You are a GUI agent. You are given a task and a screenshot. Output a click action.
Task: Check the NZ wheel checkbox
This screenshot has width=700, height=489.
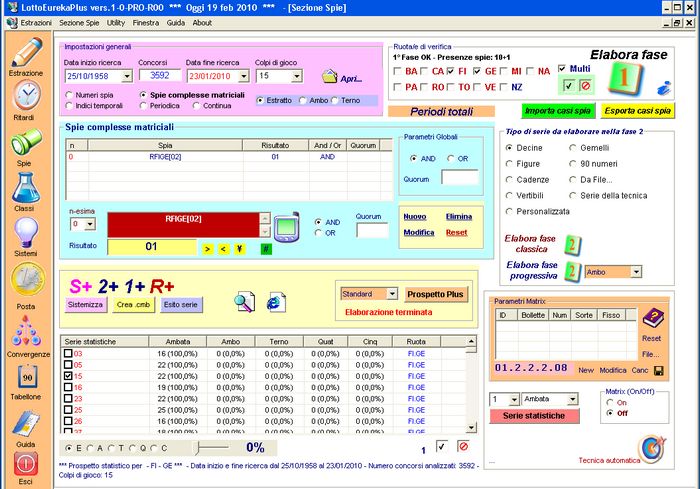tap(504, 87)
